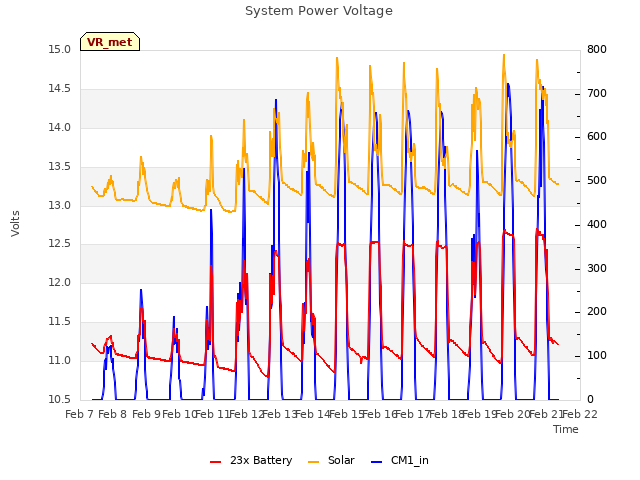The height and width of the screenshot is (480, 640).
Task: Click the Feb 22 date label
Action: [x=580, y=414]
